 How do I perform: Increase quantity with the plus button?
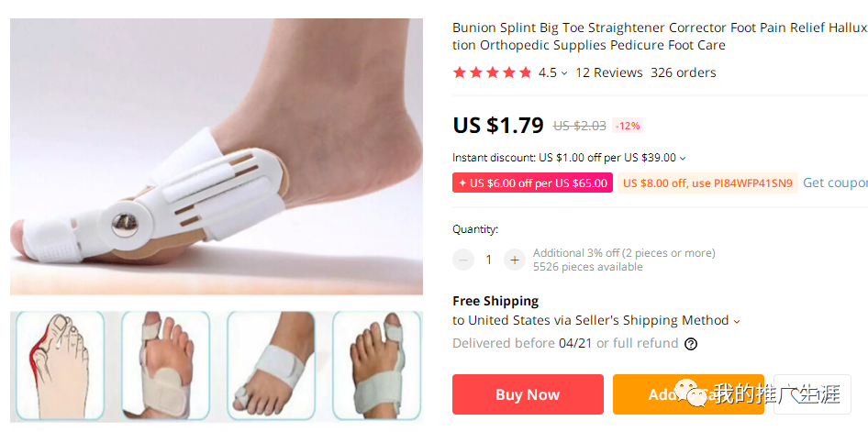[x=515, y=260]
